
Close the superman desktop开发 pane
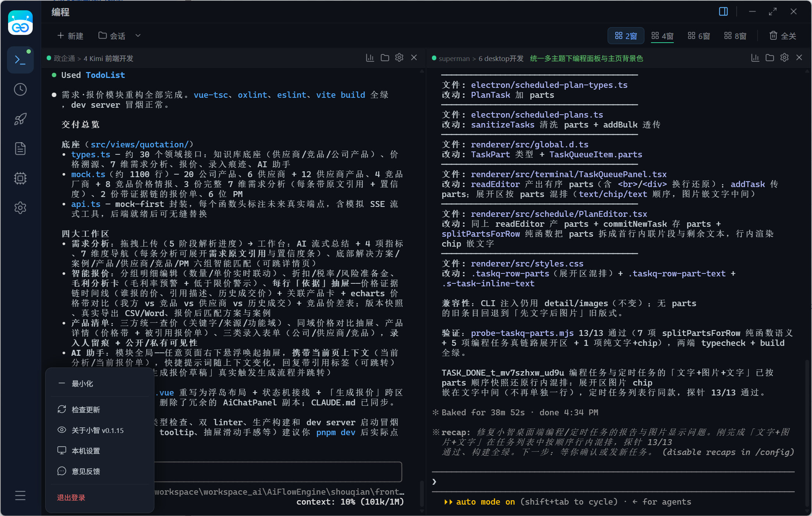click(x=799, y=58)
